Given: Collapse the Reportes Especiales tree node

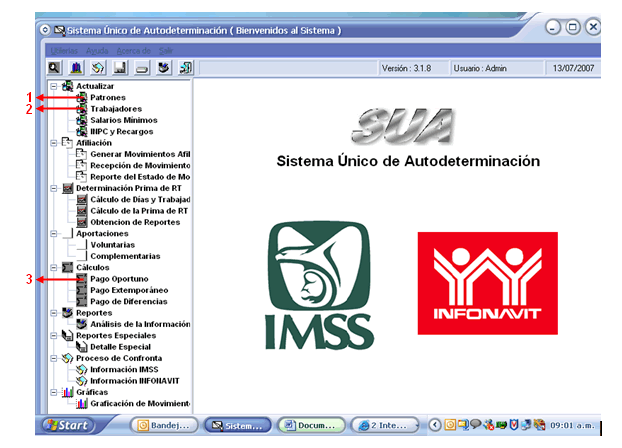Looking at the screenshot, I should 54,335.
